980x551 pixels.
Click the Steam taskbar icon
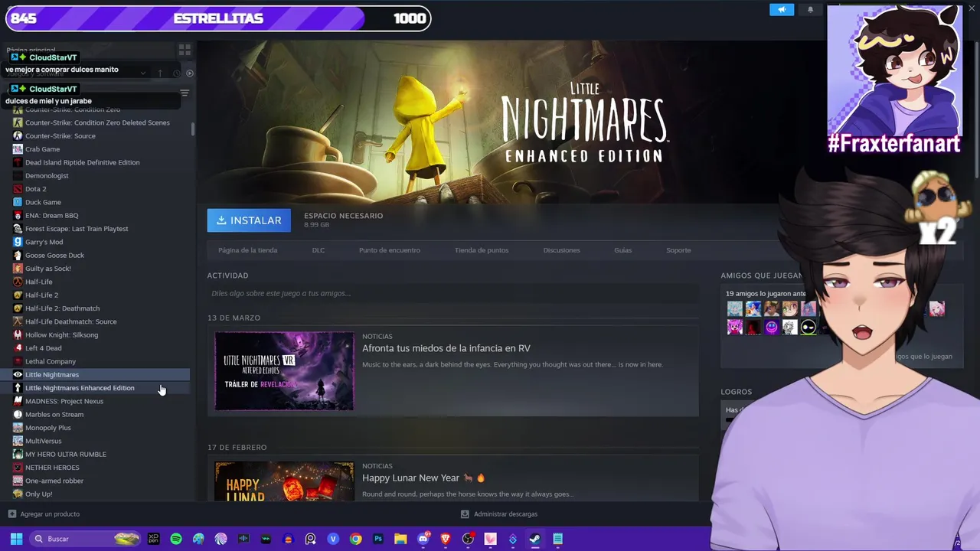[x=535, y=539]
